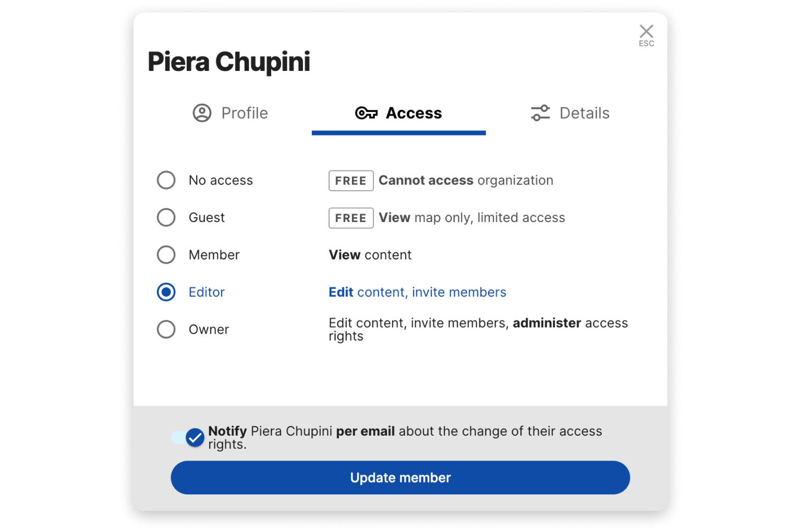Select the Editor radio button
This screenshot has width=801, height=532.
tap(166, 292)
